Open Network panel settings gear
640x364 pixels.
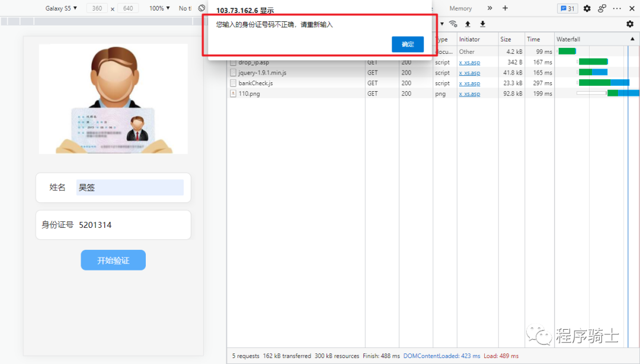click(x=630, y=24)
